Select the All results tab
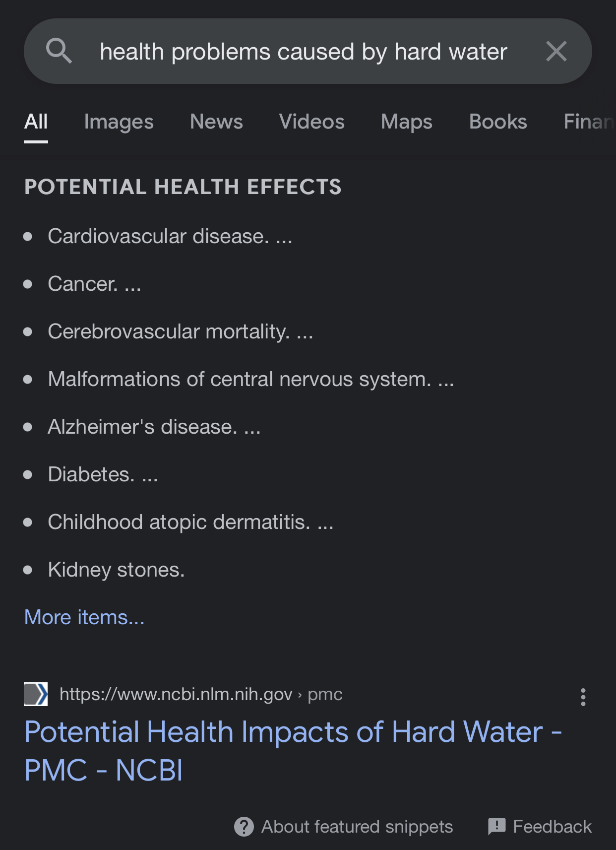 36,122
